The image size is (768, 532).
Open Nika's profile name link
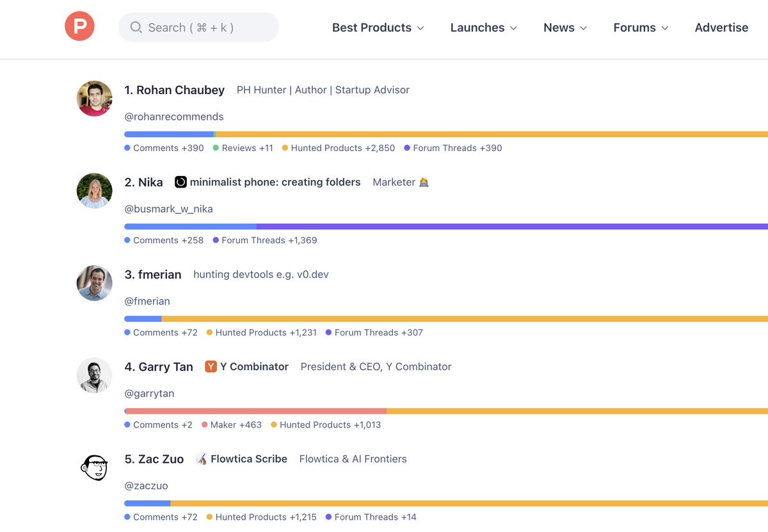143,182
